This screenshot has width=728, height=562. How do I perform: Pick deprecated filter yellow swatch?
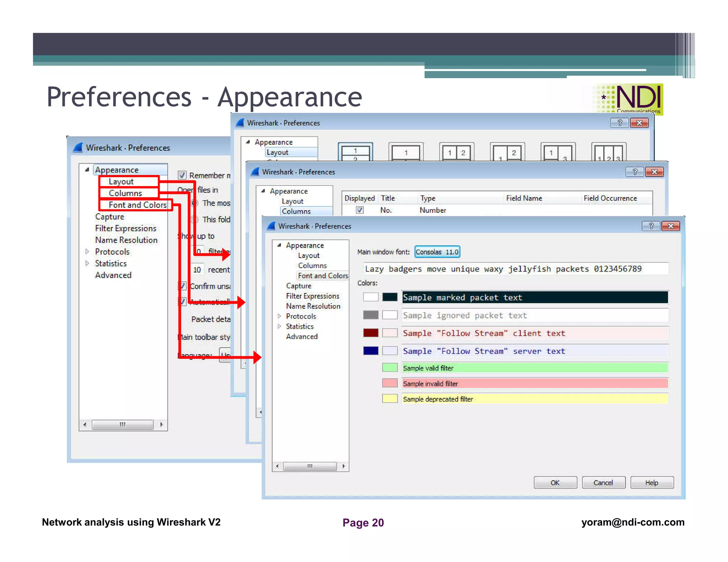(x=390, y=398)
